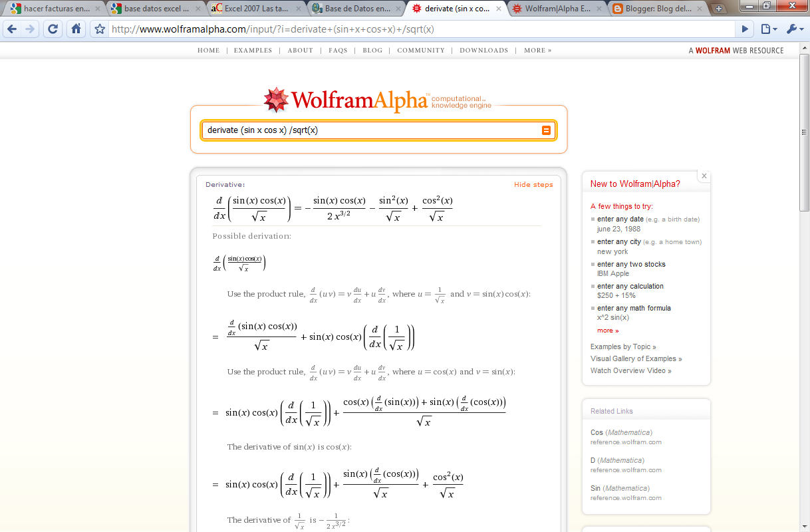Image resolution: width=810 pixels, height=532 pixels.
Task: Try example 'june 23, 1988'
Action: tap(618, 229)
